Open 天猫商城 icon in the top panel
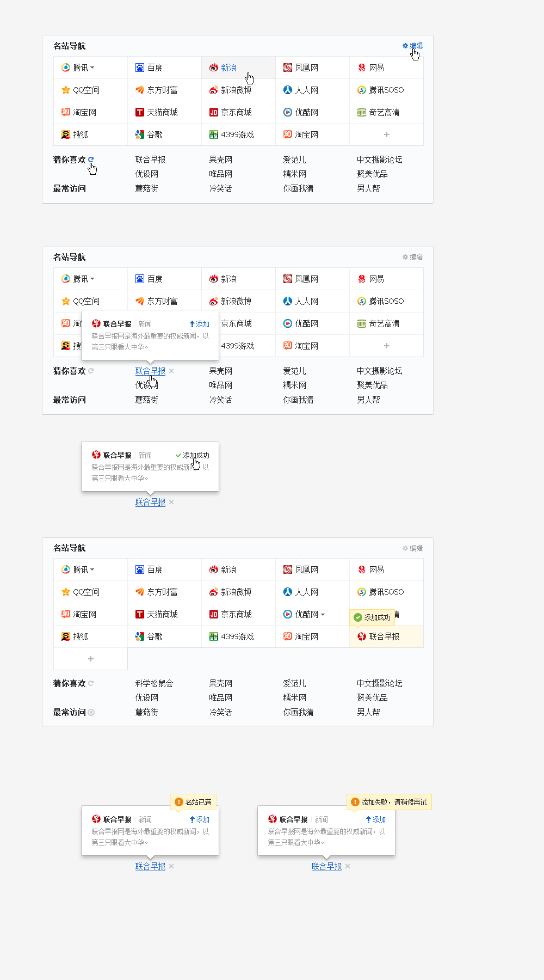This screenshot has width=544, height=980. pos(140,112)
